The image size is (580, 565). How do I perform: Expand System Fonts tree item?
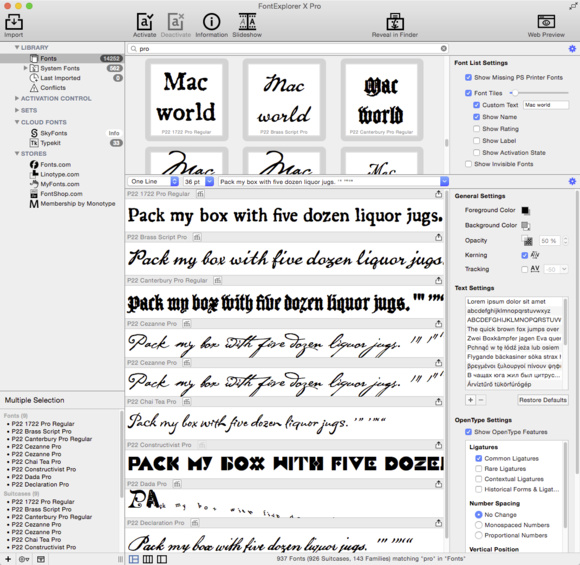(25, 68)
